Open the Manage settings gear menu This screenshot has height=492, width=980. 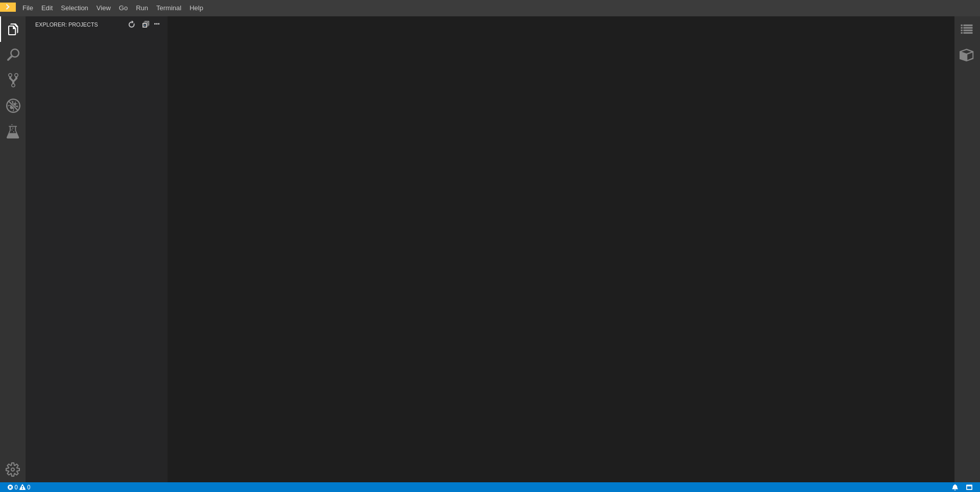click(x=13, y=470)
